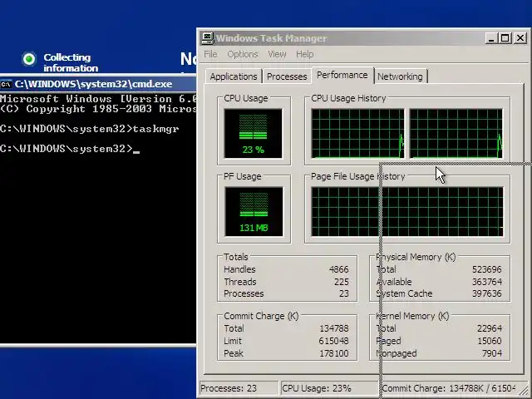Click the taskmgr command line in cmd
The image size is (532, 399).
pos(90,129)
